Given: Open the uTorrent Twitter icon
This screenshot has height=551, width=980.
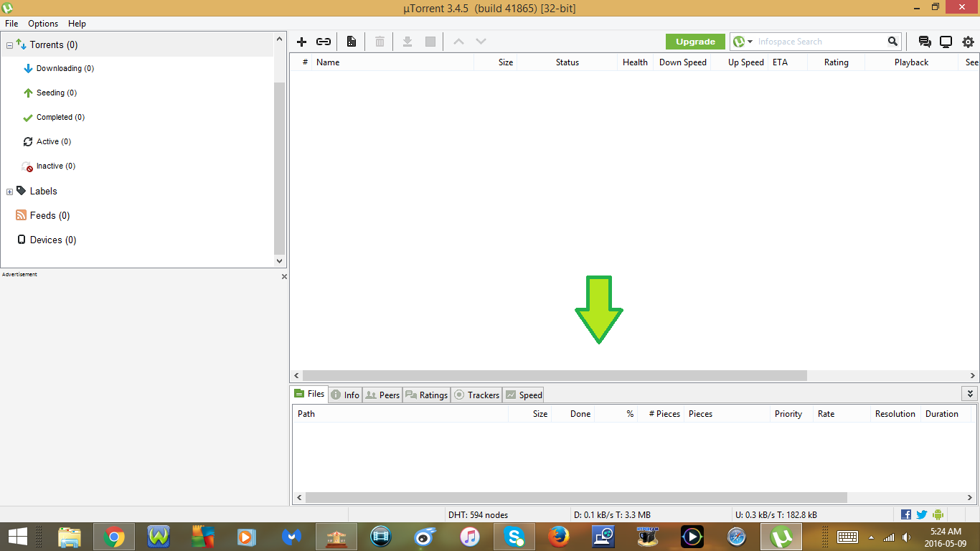Looking at the screenshot, I should click(x=922, y=514).
